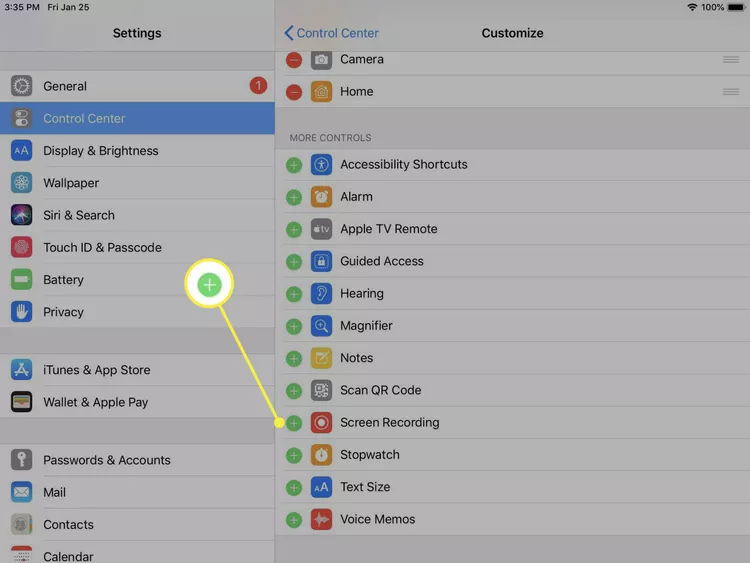Tap the Apple TV Remote icon
The height and width of the screenshot is (563, 750).
point(321,229)
